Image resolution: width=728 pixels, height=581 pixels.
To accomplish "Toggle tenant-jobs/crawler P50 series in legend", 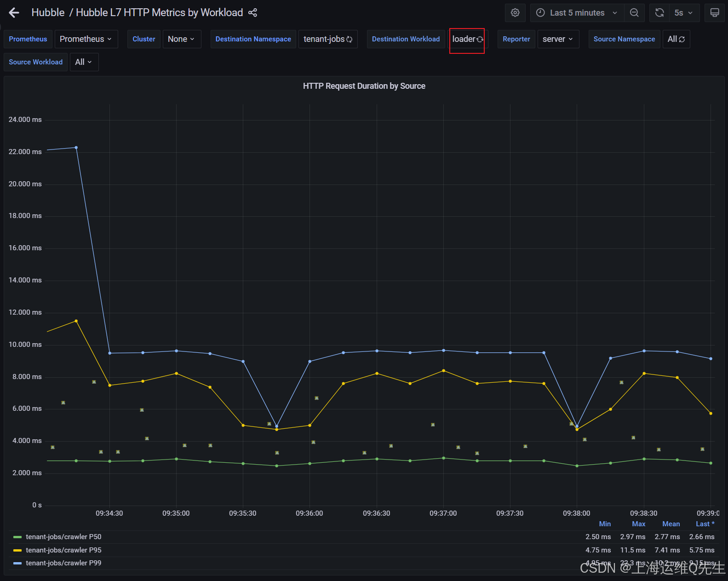I will pyautogui.click(x=63, y=537).
